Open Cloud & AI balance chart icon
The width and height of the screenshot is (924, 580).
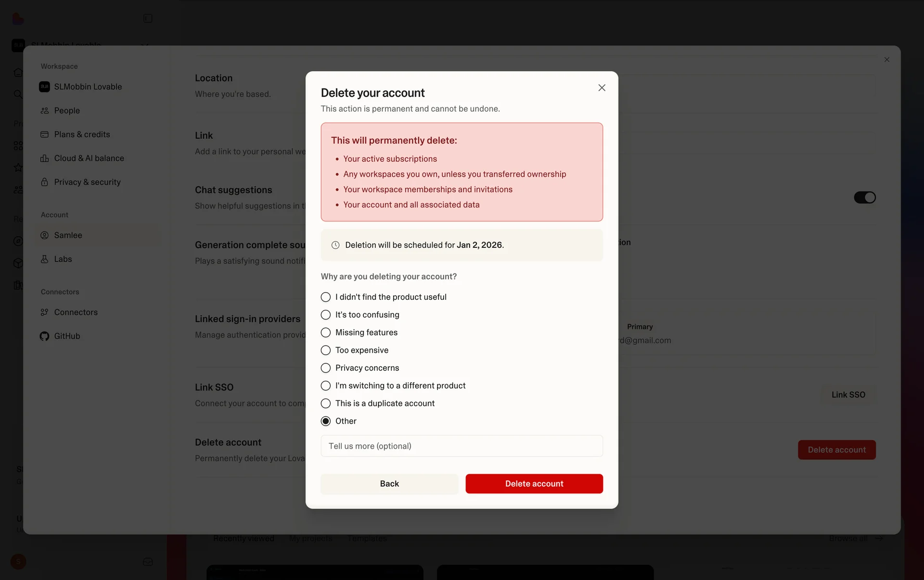click(45, 158)
